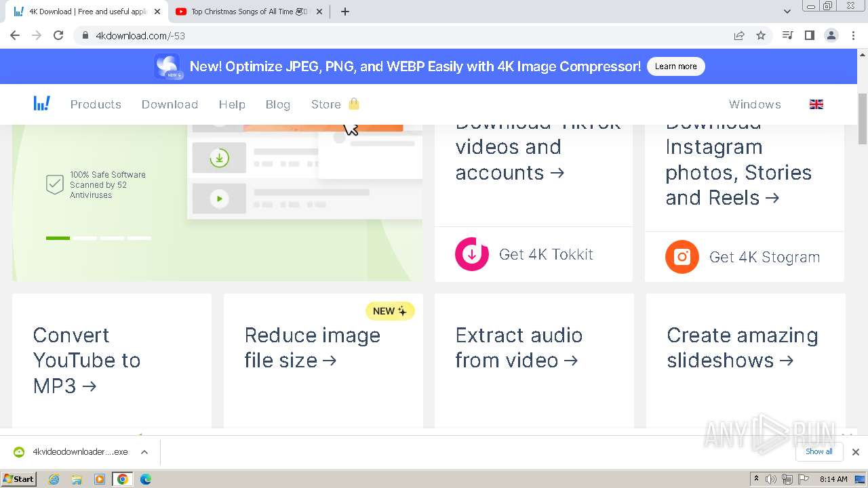
Task: Select the first green carousel indicator
Action: [x=58, y=238]
